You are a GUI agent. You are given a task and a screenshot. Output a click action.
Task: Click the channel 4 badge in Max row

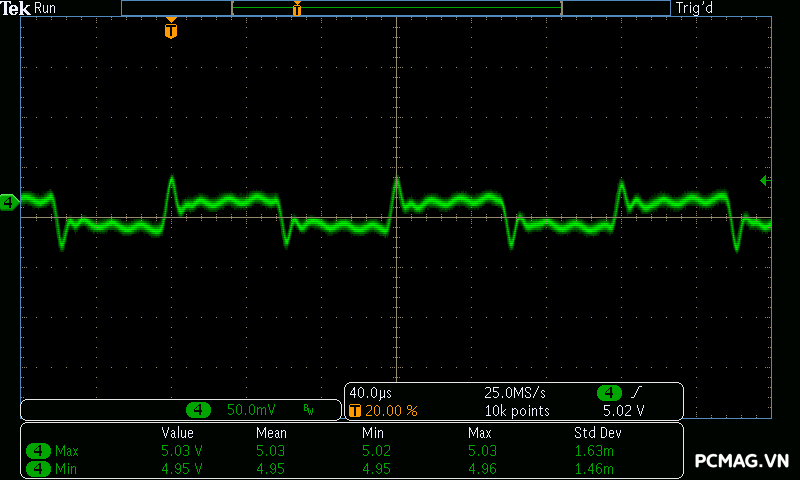click(37, 451)
